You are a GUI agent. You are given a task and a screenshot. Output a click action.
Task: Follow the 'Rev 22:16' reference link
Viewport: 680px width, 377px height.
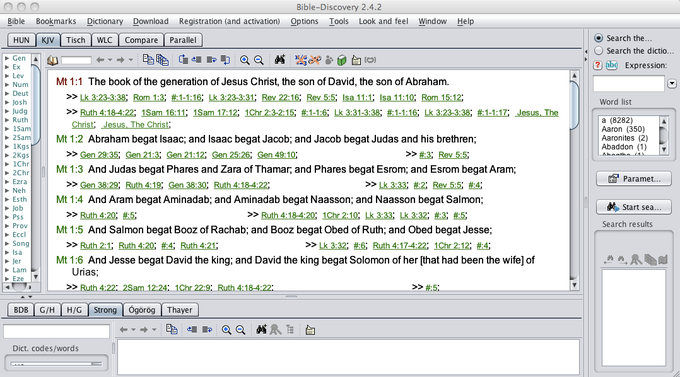tap(280, 98)
